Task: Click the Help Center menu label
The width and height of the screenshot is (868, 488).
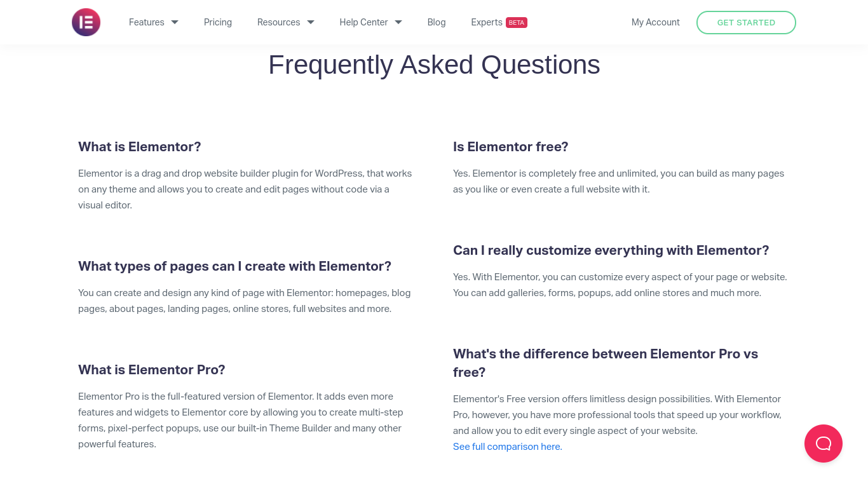Action: pyautogui.click(x=363, y=22)
